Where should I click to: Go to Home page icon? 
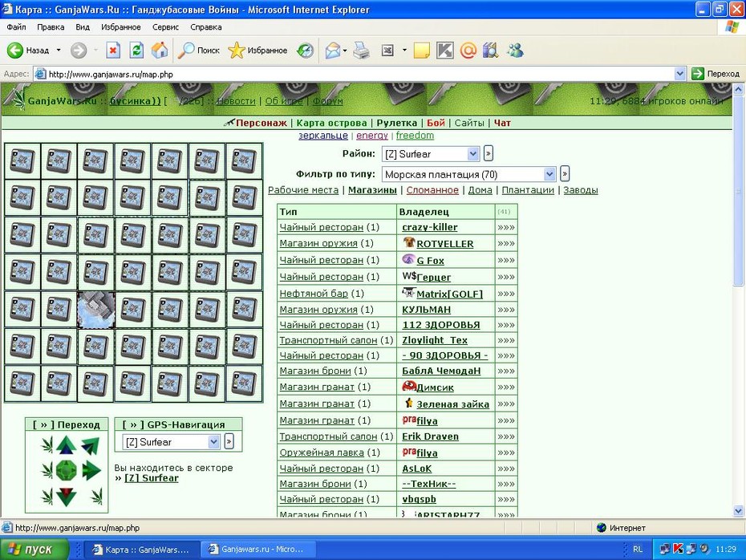pos(160,50)
